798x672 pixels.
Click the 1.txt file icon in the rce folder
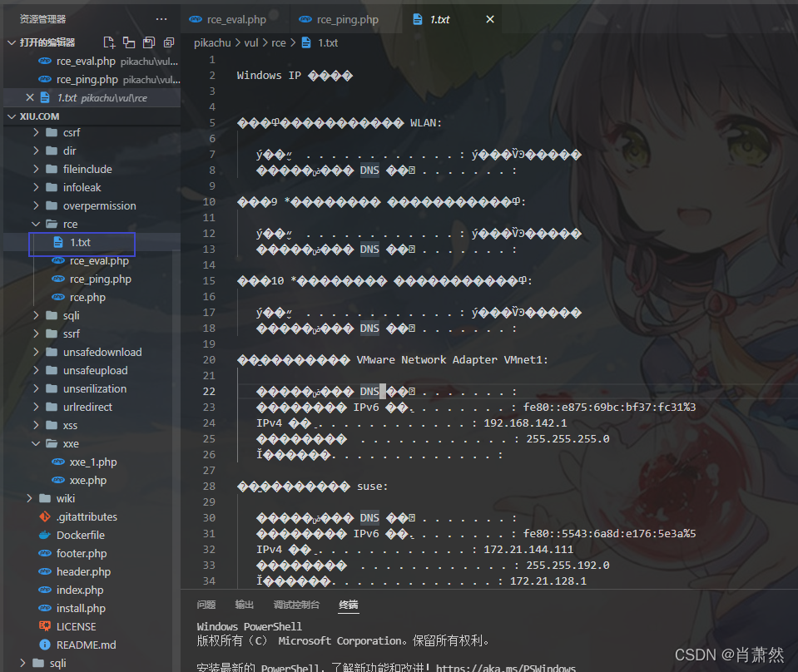click(x=58, y=242)
